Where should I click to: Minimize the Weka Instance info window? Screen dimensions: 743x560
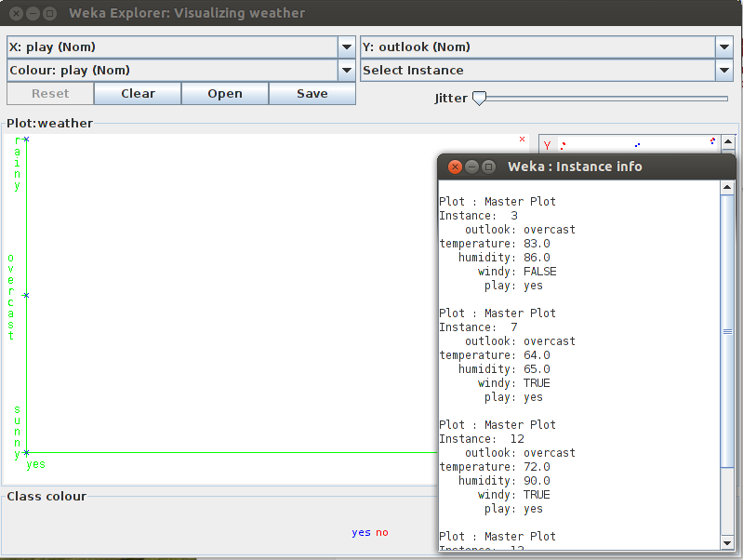472,167
